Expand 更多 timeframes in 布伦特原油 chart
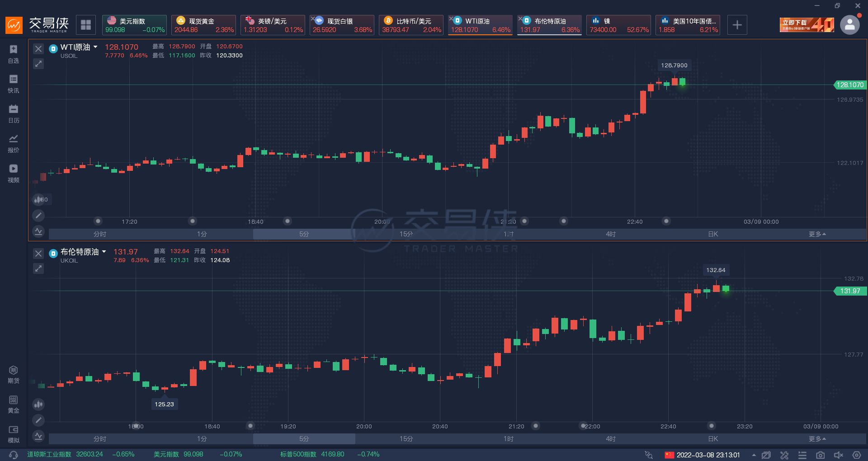Screen dimensions: 868x461 (817, 439)
